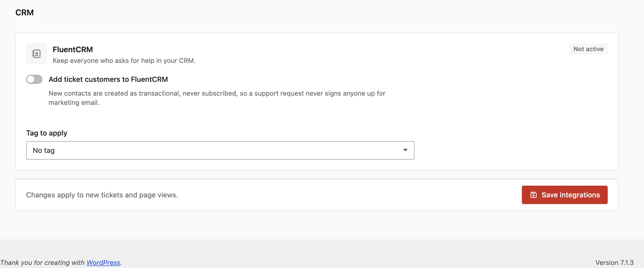This screenshot has height=268, width=644.
Task: Click the FluentCRM contact book icon
Action: 36,54
